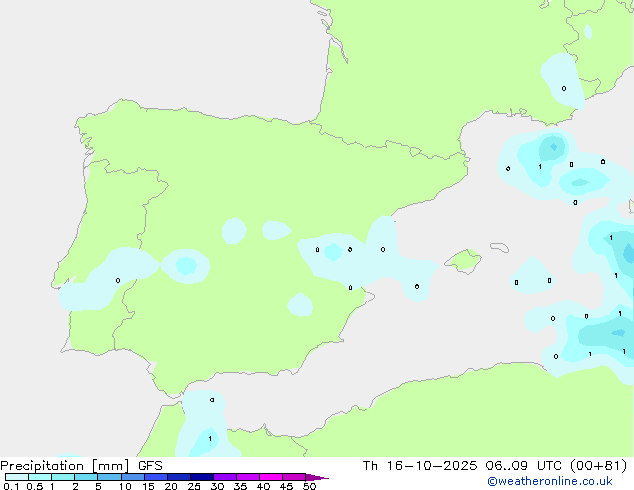634x490 pixels.
Task: Click the 0.1–0.5 mm legend color swatch
Action: pos(17,477)
